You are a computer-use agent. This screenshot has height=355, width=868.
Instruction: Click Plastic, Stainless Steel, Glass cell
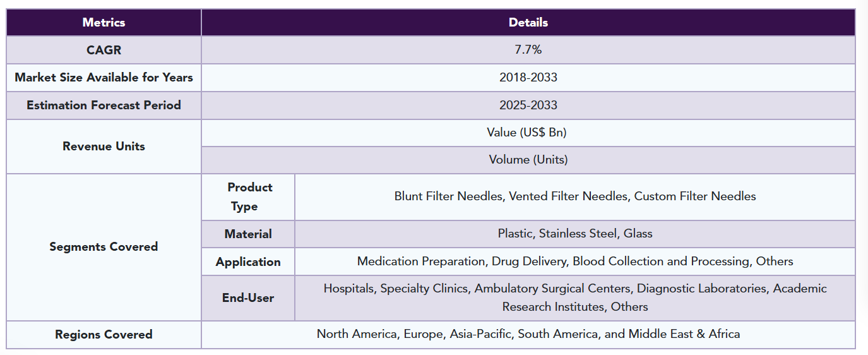pyautogui.click(x=575, y=234)
